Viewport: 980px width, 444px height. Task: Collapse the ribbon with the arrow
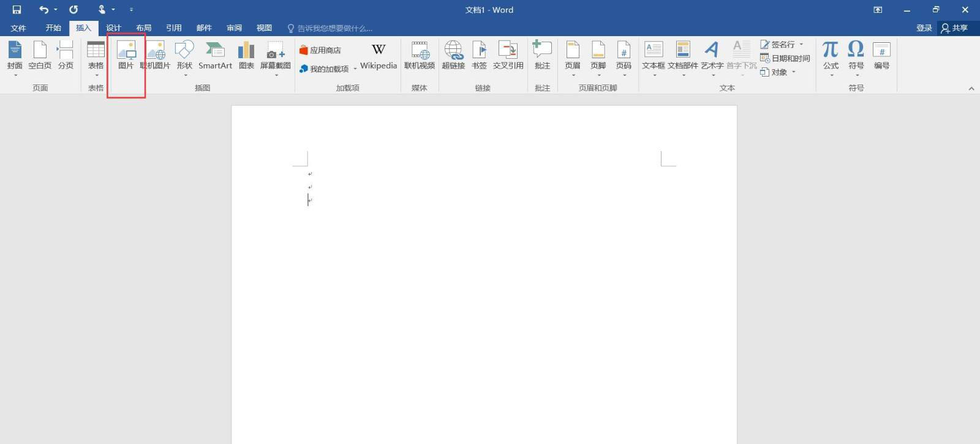(x=971, y=88)
